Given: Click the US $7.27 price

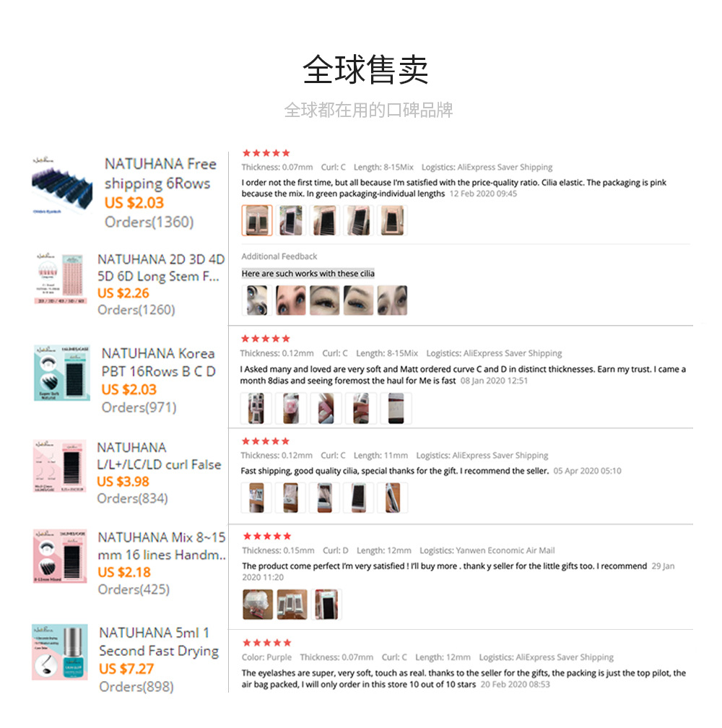Looking at the screenshot, I should [x=126, y=669].
